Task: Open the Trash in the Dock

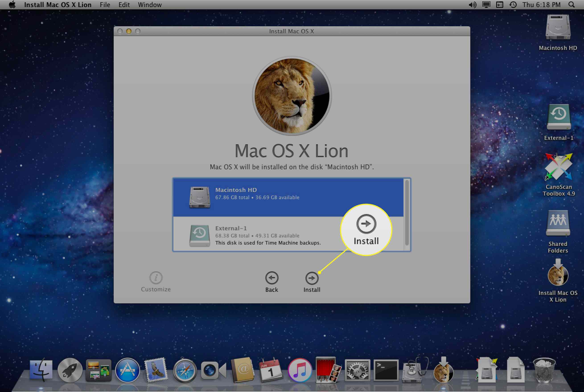Action: (x=544, y=370)
